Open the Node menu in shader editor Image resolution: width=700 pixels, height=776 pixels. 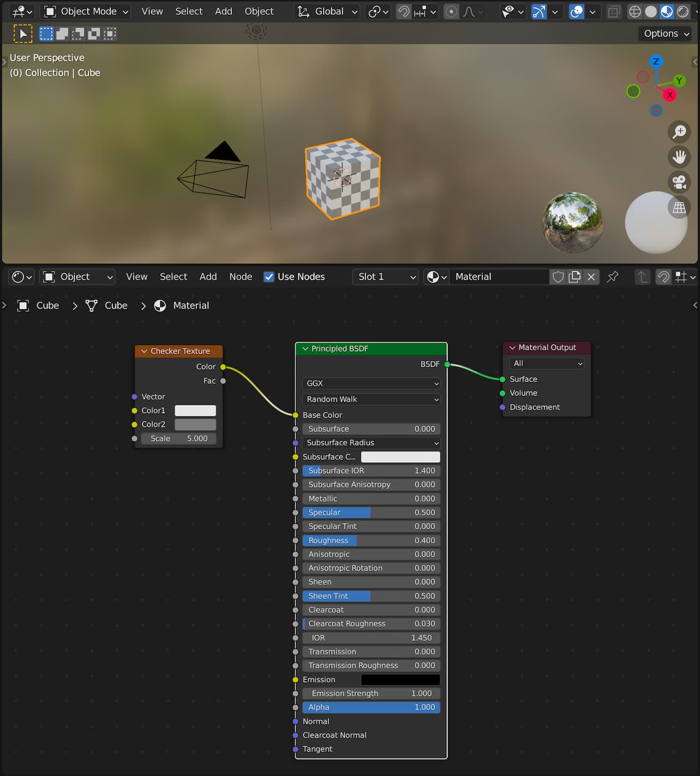(x=241, y=277)
